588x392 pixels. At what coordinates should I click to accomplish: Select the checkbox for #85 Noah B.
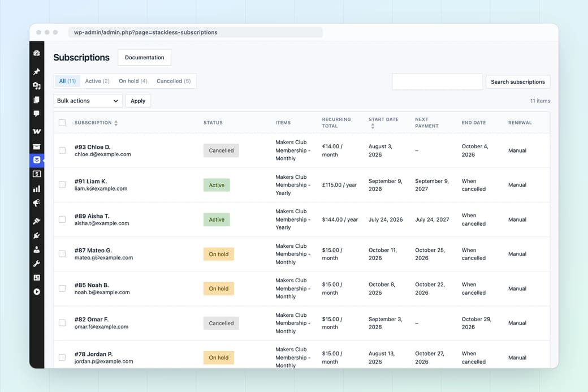click(62, 288)
